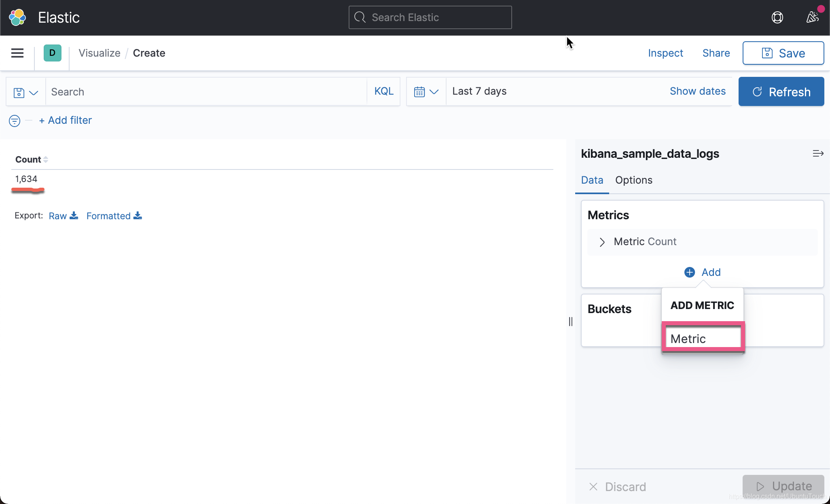This screenshot has width=830, height=504.
Task: Open saved query dropdown menu
Action: (25, 92)
